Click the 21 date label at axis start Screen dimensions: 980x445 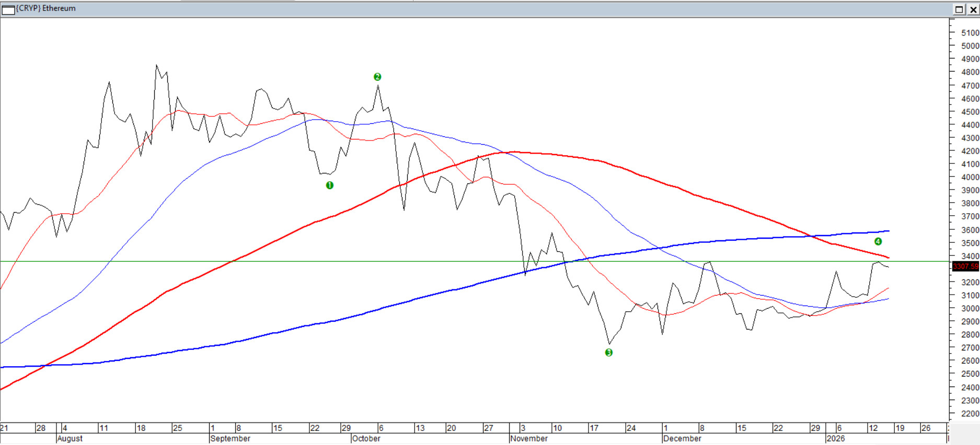[x=4, y=428]
